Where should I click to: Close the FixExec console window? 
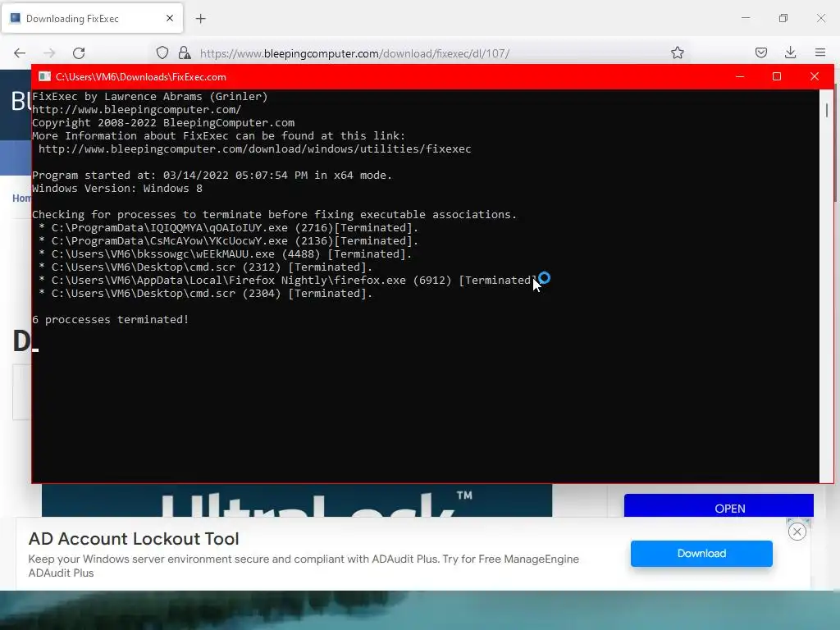tap(815, 76)
